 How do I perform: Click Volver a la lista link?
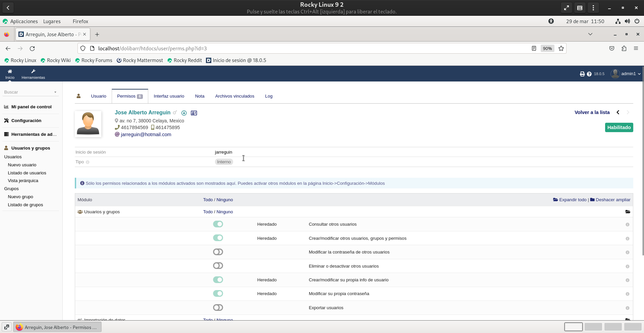(x=592, y=112)
